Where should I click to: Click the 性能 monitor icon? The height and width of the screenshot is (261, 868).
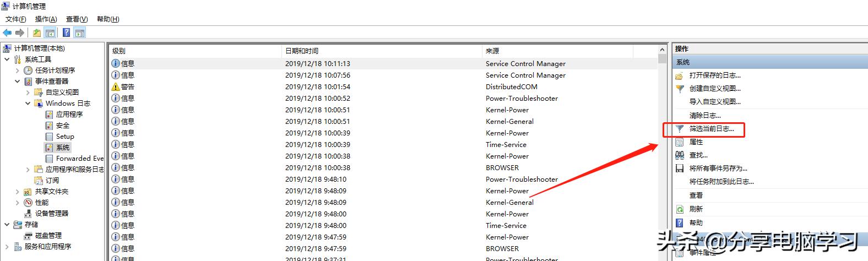coord(28,203)
